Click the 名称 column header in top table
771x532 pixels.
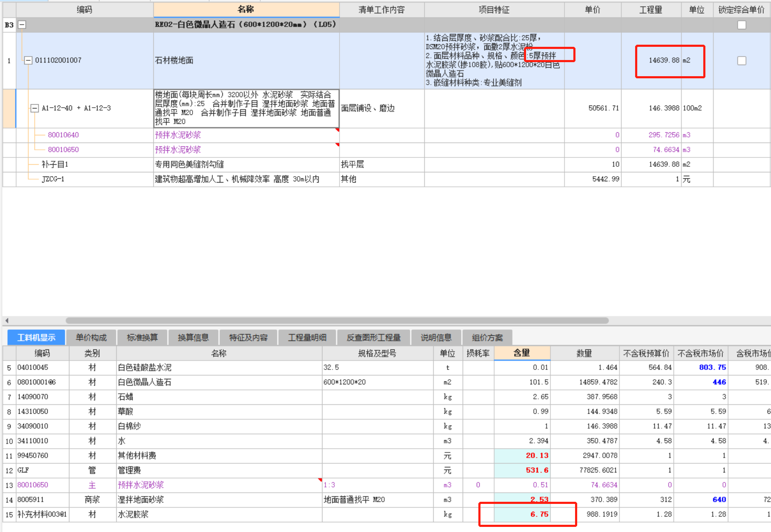coord(246,10)
